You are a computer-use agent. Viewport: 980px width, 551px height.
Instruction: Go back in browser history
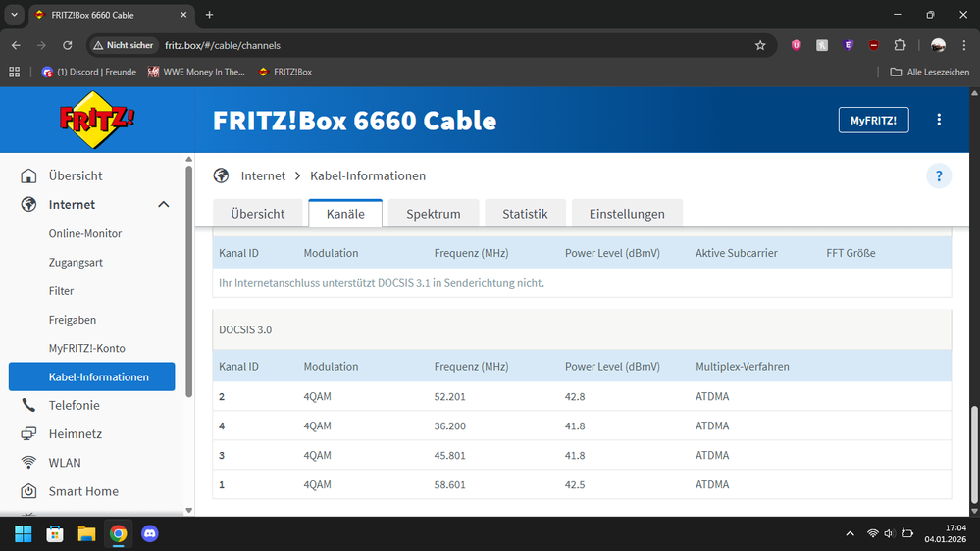coord(16,45)
